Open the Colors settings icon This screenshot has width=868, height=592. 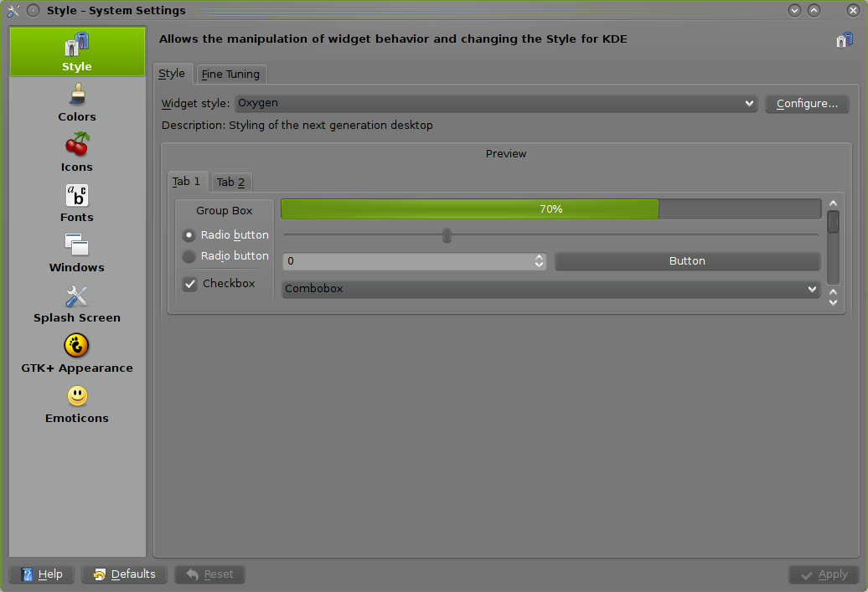click(x=77, y=94)
